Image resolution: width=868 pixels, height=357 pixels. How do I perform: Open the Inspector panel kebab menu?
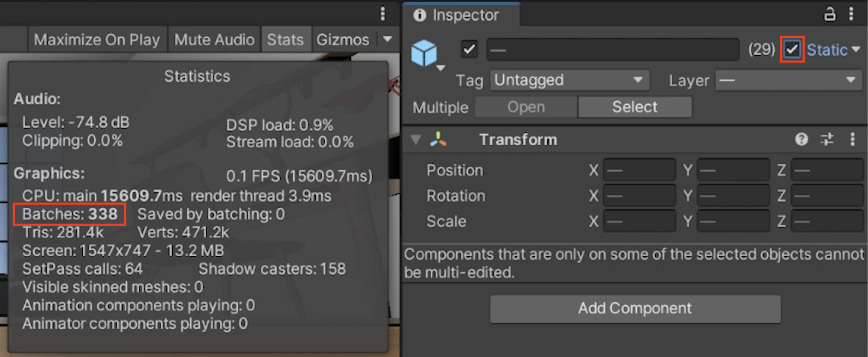pos(851,14)
